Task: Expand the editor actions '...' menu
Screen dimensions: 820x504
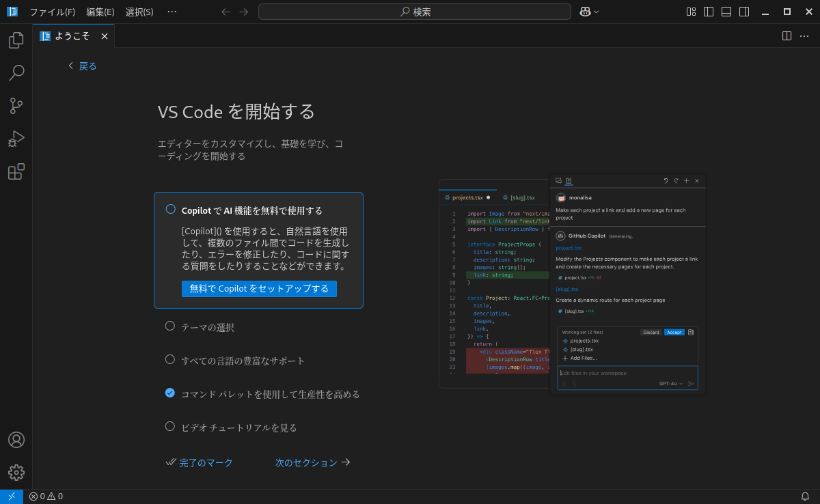Action: tap(804, 36)
